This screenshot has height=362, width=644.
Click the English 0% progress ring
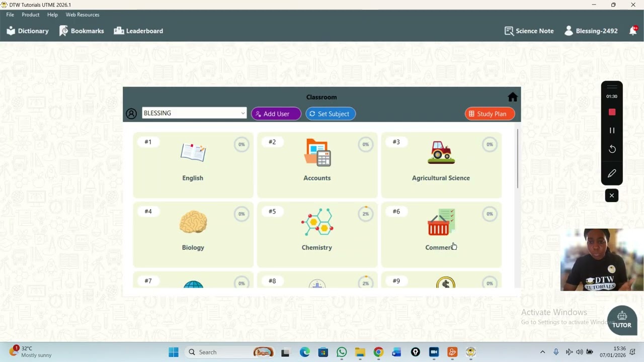242,144
